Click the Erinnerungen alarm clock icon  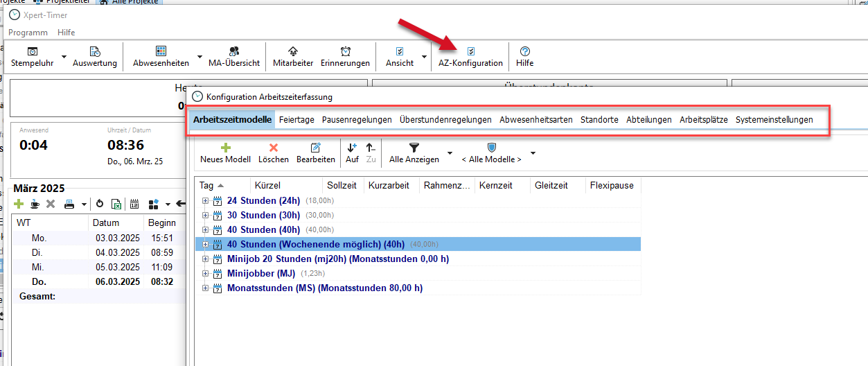click(345, 51)
